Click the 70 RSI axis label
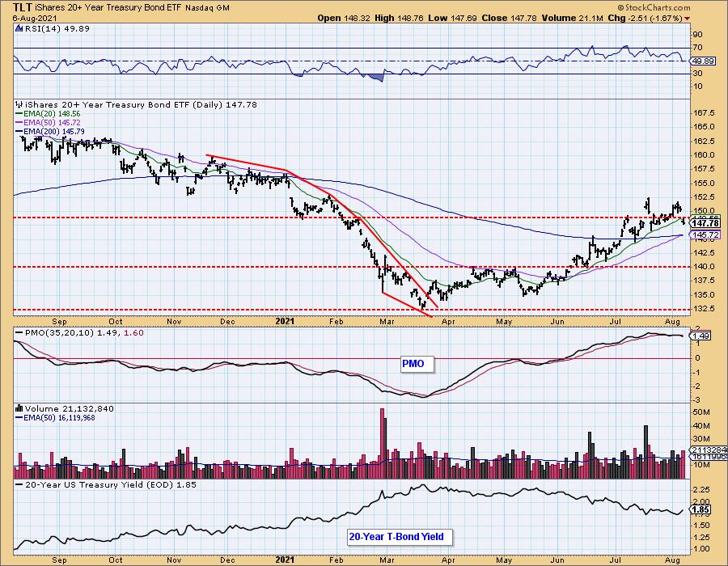The width and height of the screenshot is (728, 566). pos(698,48)
